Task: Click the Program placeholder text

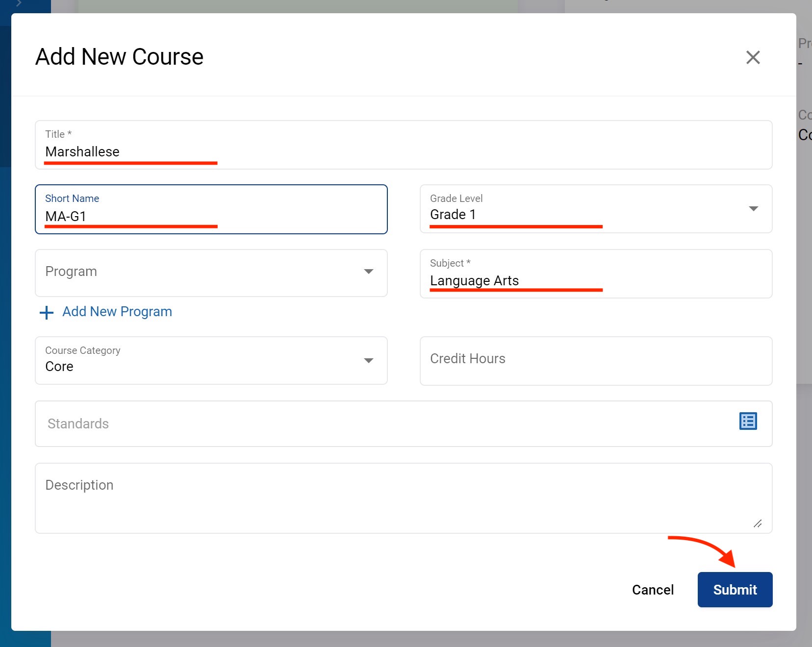Action: [x=71, y=272]
